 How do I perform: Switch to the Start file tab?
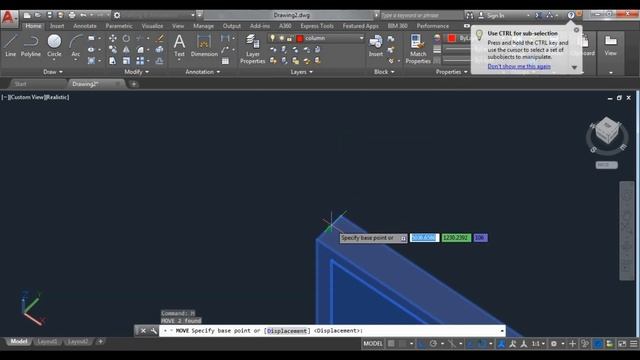pos(20,84)
